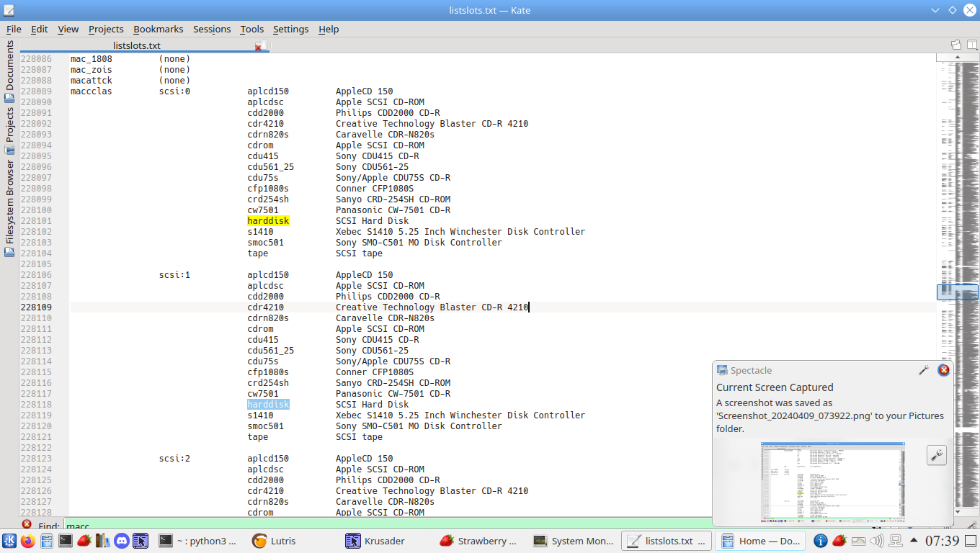Close the Find search bar

pyautogui.click(x=27, y=524)
